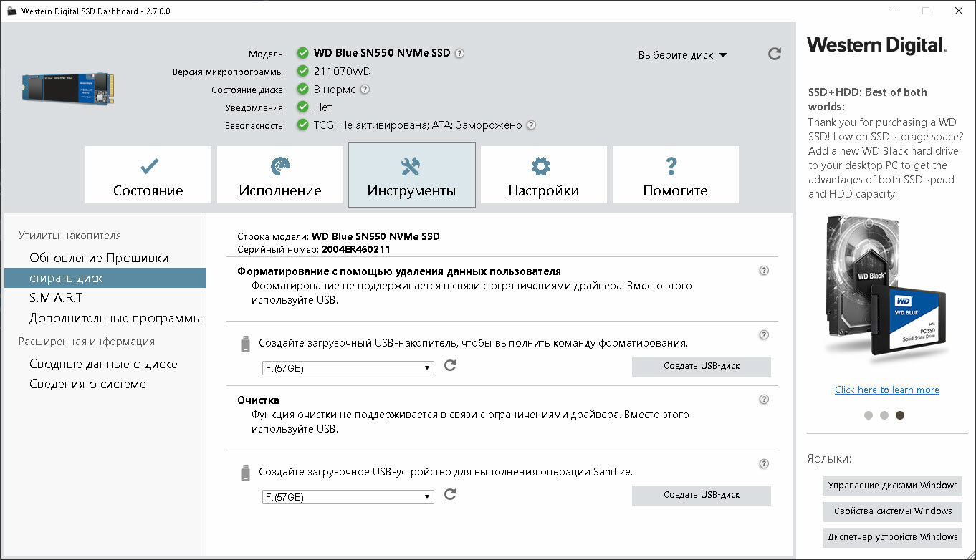Open the Настройки tab

543,175
